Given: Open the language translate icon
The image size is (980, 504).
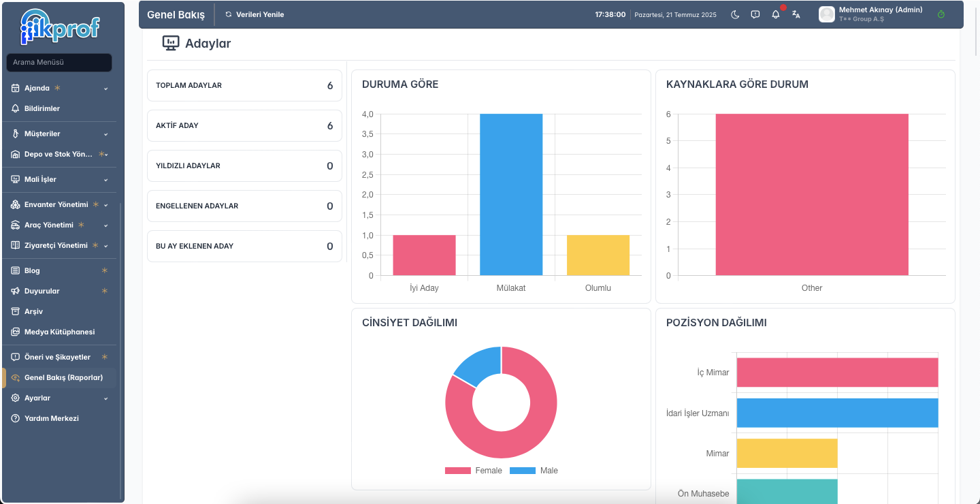Looking at the screenshot, I should [796, 14].
